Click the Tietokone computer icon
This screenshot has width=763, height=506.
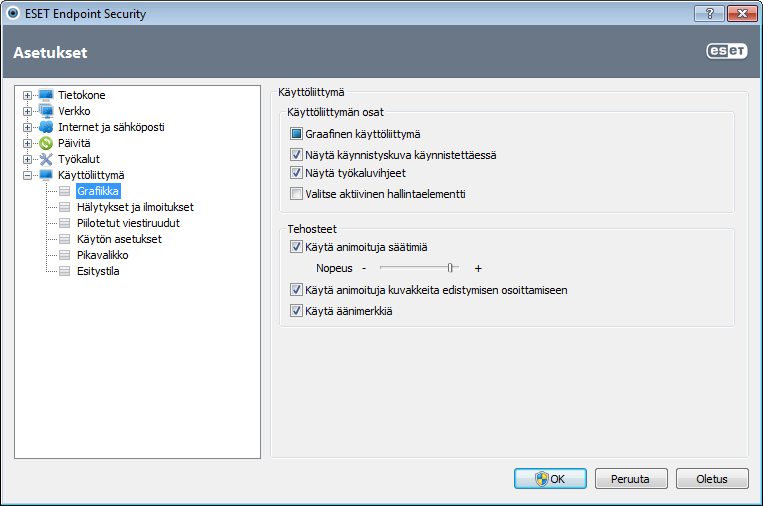[46, 95]
